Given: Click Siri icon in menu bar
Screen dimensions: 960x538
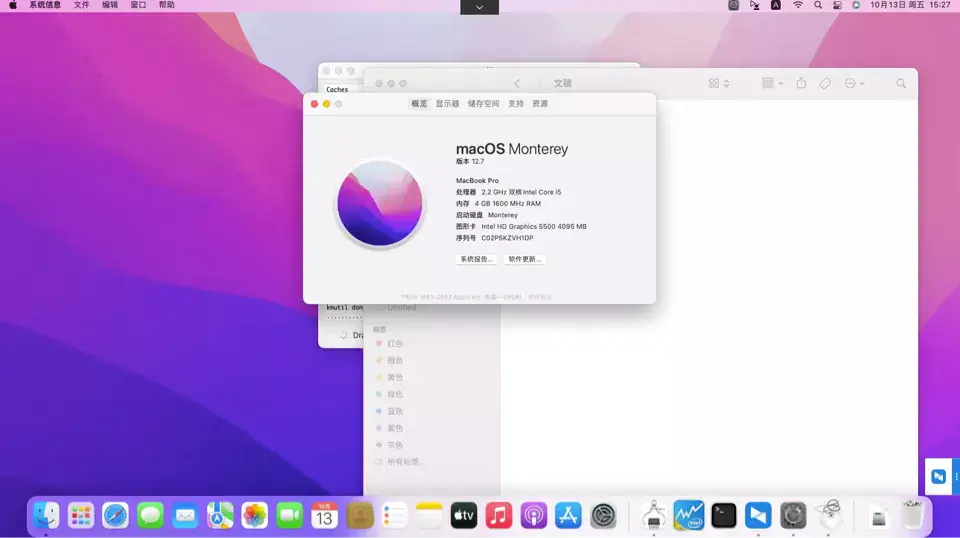Looking at the screenshot, I should click(856, 5).
